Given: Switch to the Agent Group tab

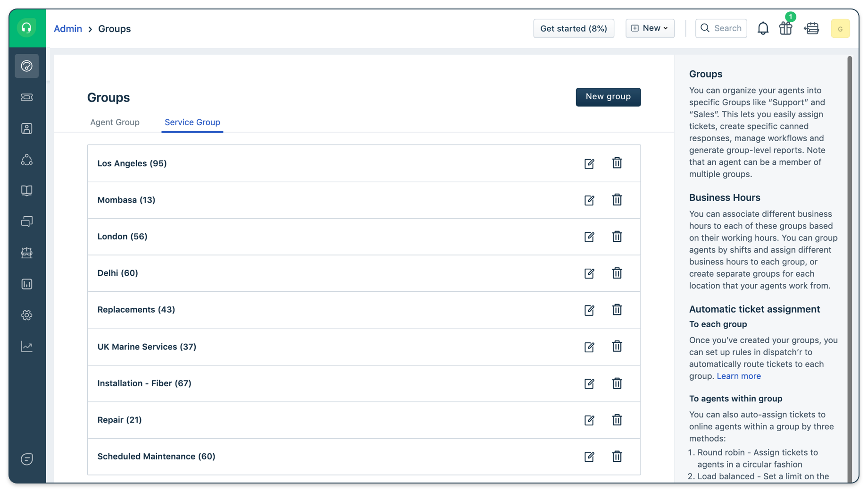Looking at the screenshot, I should tap(115, 122).
